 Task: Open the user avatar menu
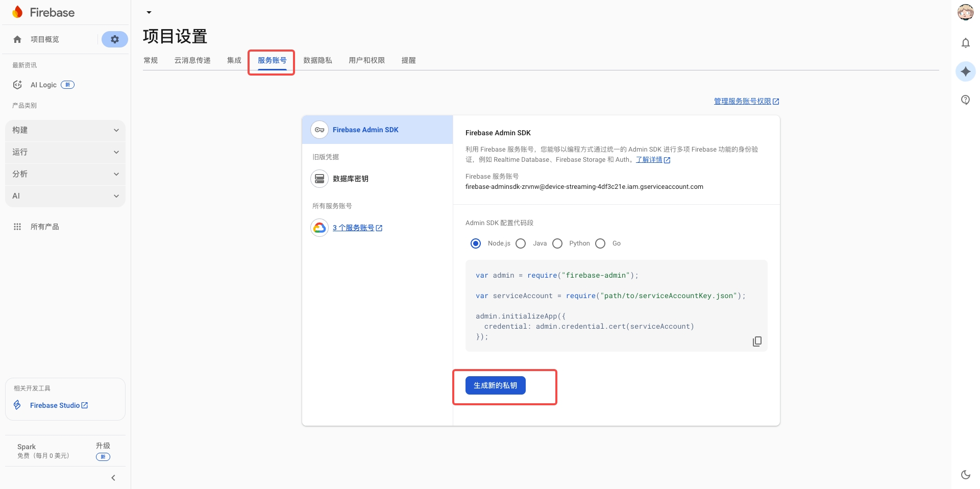coord(965,12)
